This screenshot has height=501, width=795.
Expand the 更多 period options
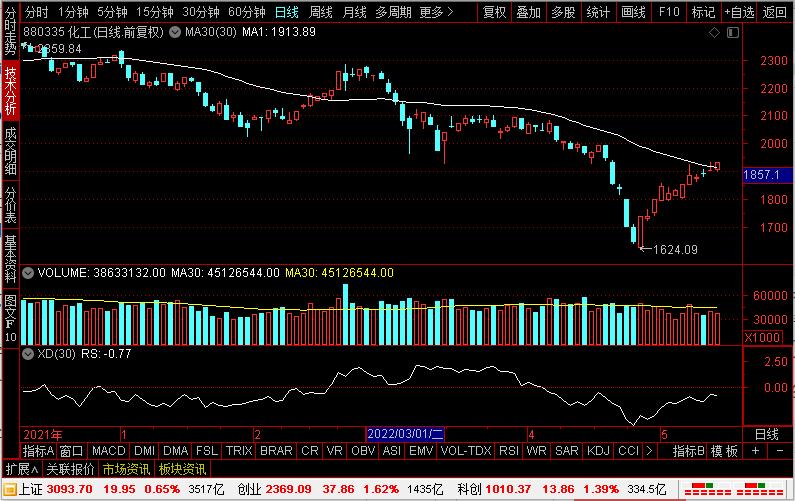(x=436, y=12)
